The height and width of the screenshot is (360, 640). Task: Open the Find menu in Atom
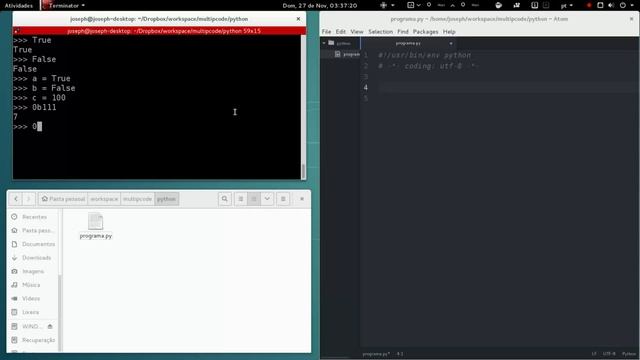(402, 31)
